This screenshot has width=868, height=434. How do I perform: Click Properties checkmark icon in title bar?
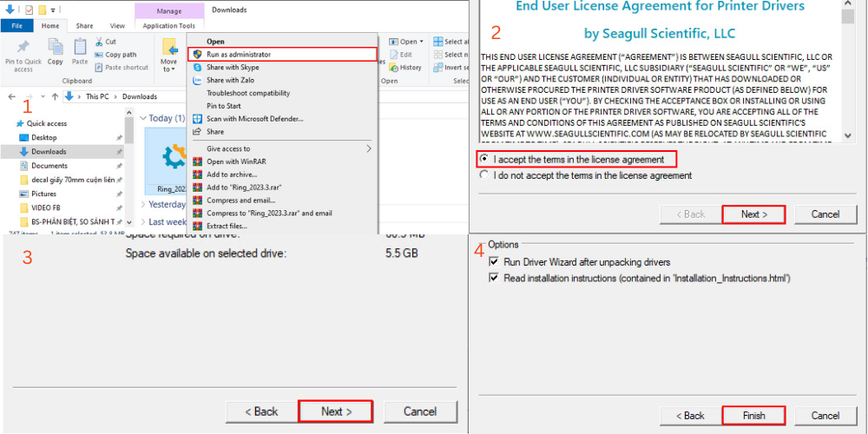(x=30, y=10)
